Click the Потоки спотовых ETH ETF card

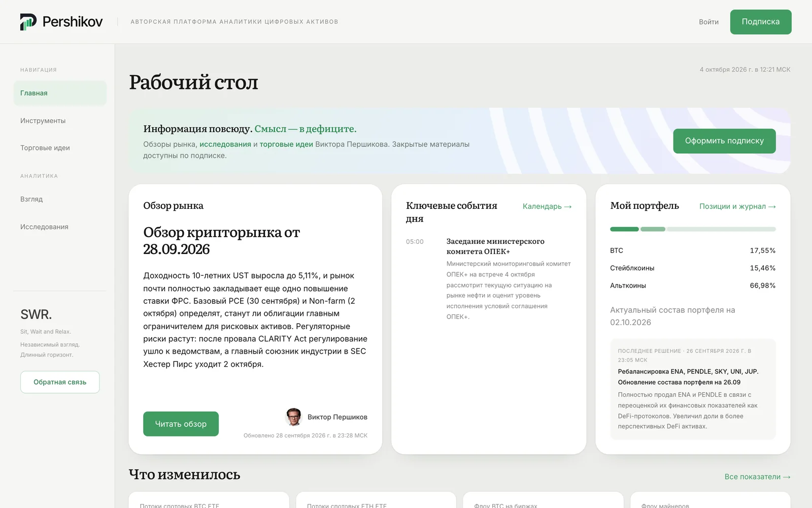coord(376,500)
